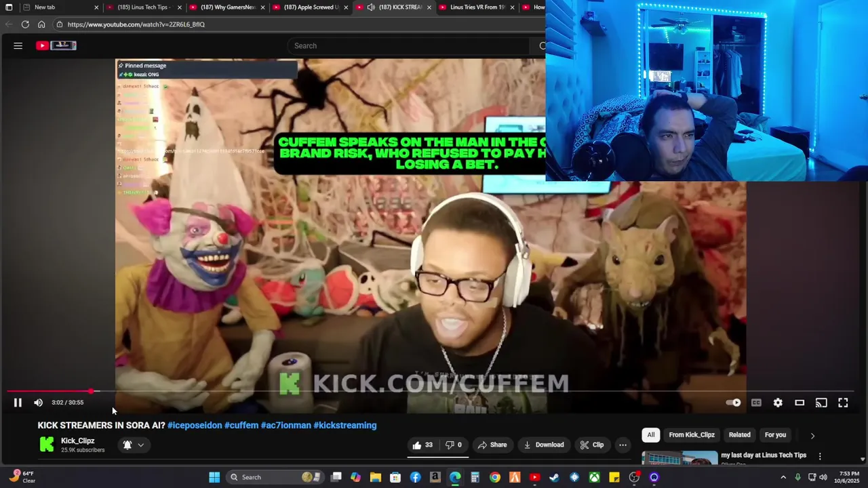
Task: Open Task View from taskbar
Action: 336,477
